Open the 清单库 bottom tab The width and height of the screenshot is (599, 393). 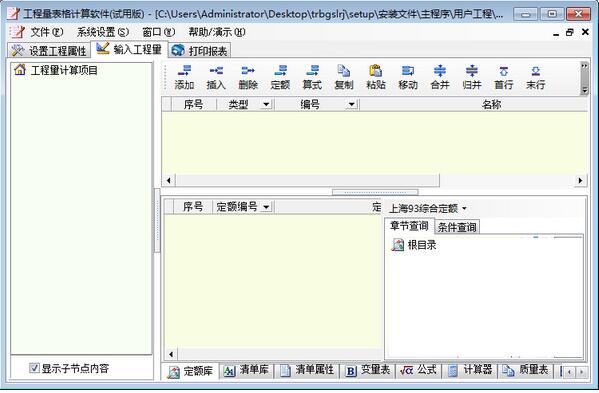tap(246, 370)
